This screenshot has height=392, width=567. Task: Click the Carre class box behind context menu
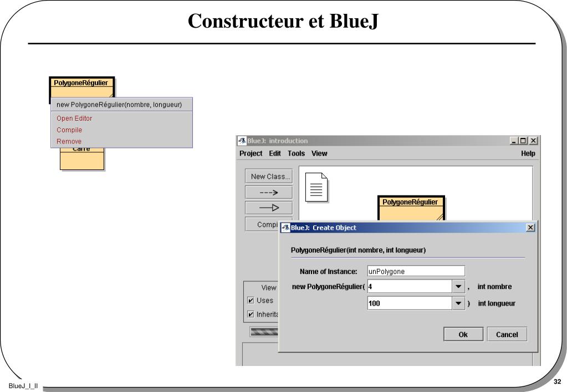pyautogui.click(x=81, y=158)
